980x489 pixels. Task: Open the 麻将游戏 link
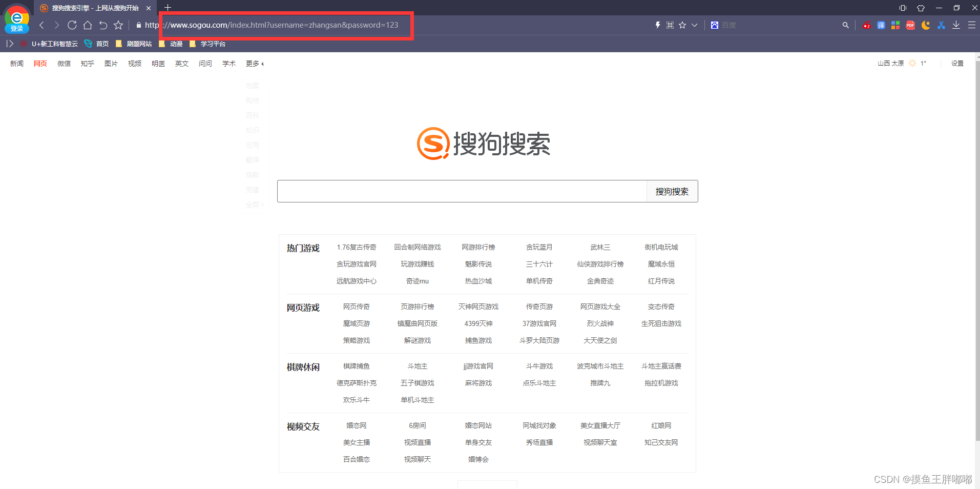478,383
